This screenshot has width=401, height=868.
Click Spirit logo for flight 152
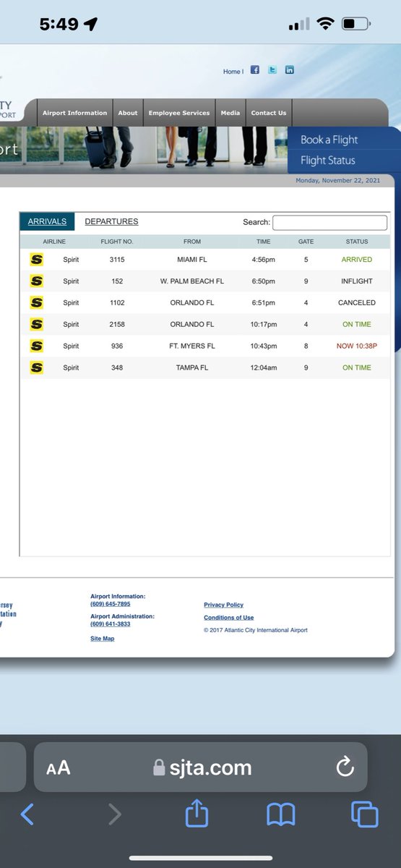point(36,281)
